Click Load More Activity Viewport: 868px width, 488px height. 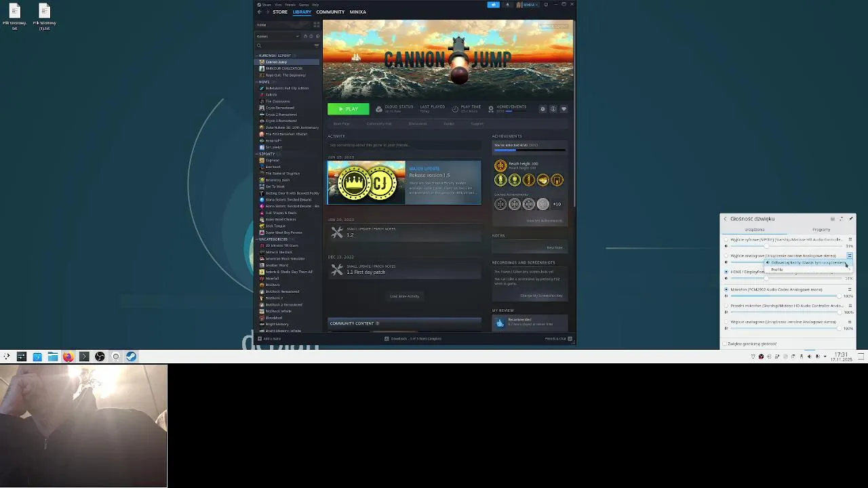[404, 296]
